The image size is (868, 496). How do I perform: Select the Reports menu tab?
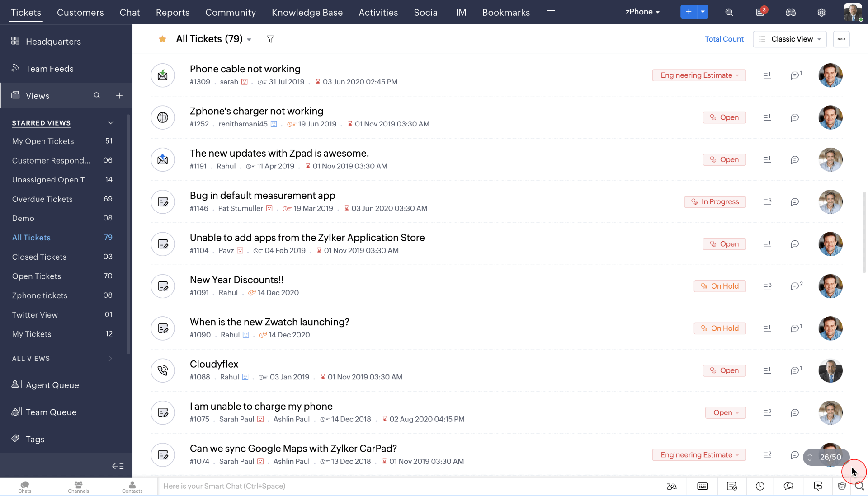(x=172, y=12)
